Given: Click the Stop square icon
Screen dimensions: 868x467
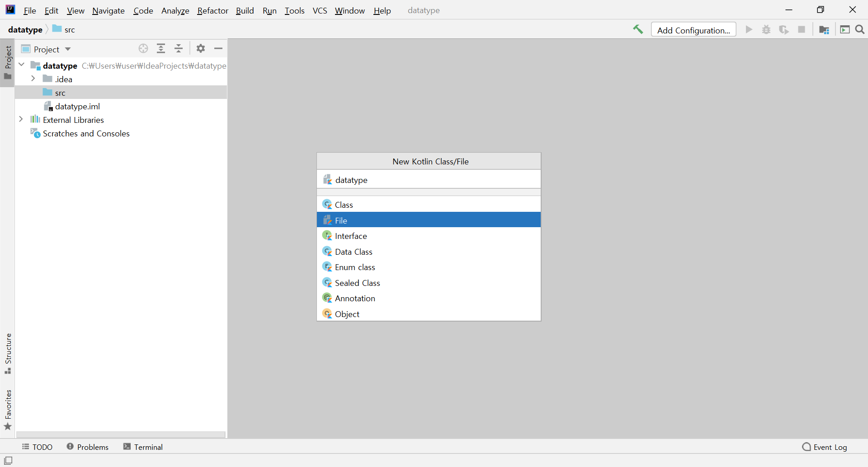Looking at the screenshot, I should pyautogui.click(x=802, y=30).
